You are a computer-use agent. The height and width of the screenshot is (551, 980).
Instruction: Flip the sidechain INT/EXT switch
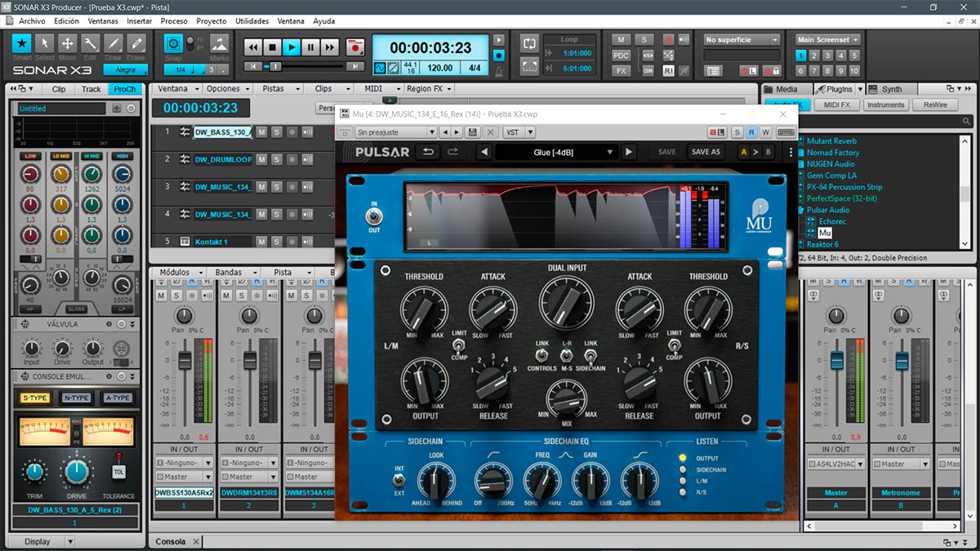point(399,480)
